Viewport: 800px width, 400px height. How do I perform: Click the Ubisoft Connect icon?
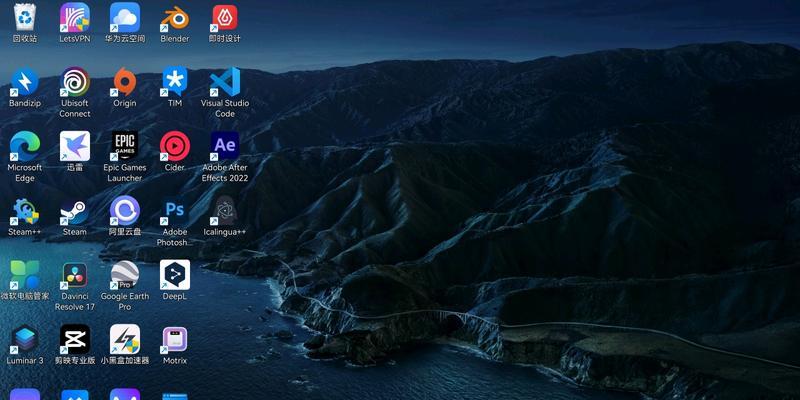tap(75, 82)
